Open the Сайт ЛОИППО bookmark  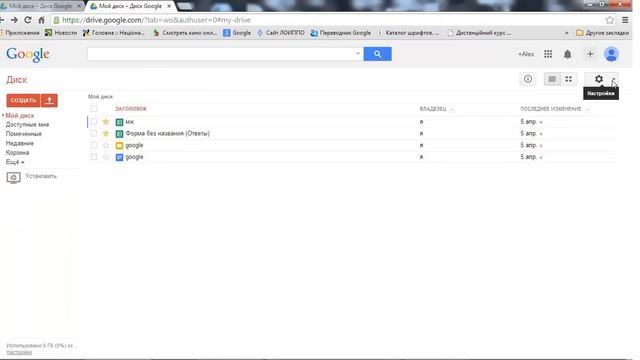(x=281, y=33)
